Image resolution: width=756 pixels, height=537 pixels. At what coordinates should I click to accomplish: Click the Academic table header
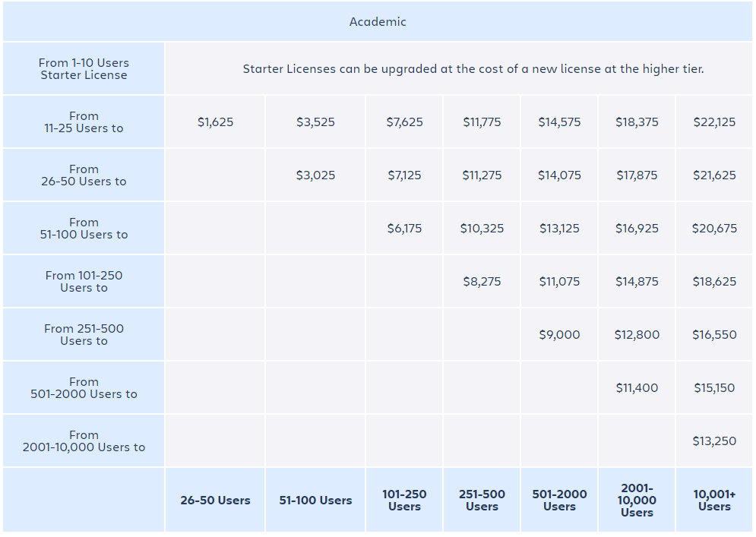(378, 22)
